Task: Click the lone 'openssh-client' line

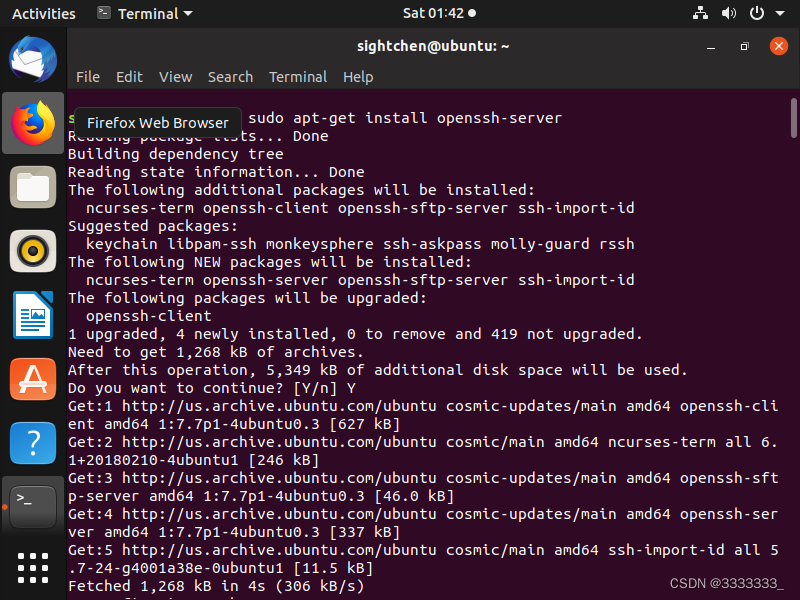Action: pos(148,316)
